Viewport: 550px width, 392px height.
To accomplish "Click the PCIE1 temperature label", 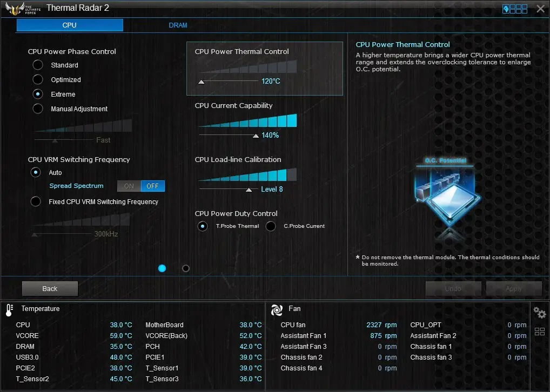I will click(155, 357).
